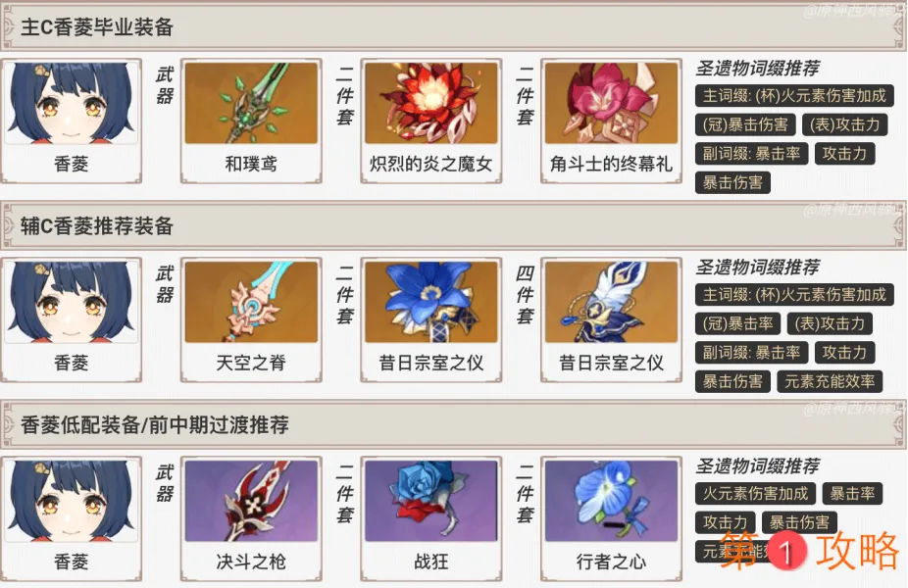This screenshot has height=588, width=908.
Task: Click 香菱 portrait in the 辅C row
Action: pyautogui.click(x=72, y=302)
